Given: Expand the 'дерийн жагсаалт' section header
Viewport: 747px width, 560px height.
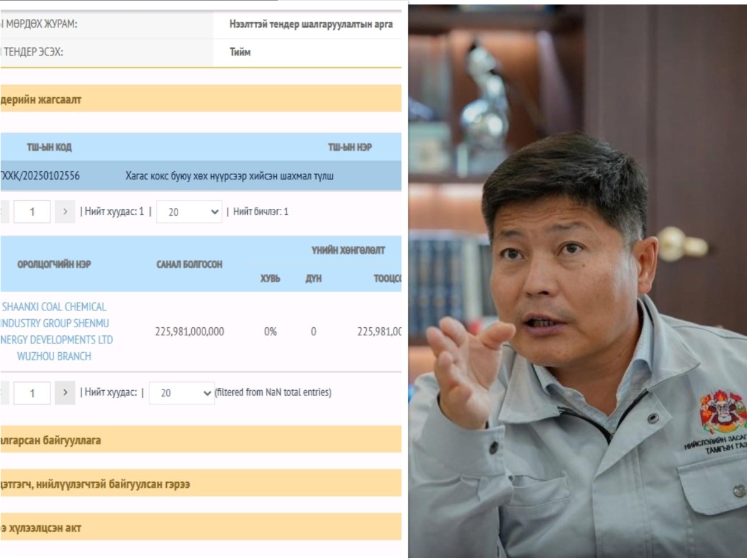Looking at the screenshot, I should pos(200,99).
